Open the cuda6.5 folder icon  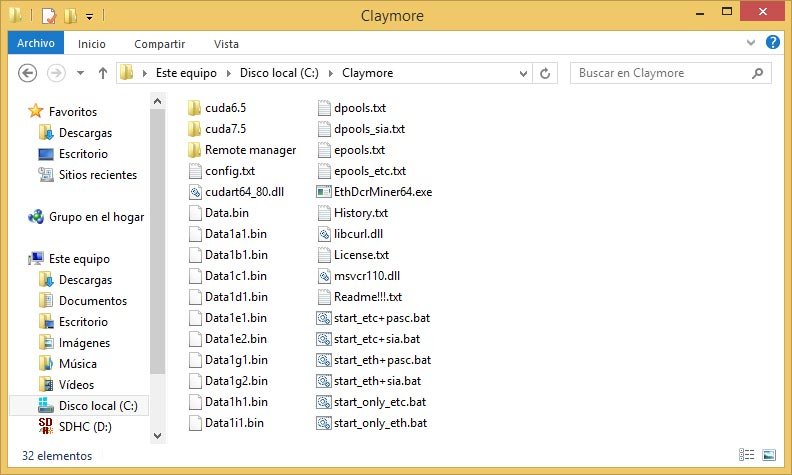coord(194,108)
